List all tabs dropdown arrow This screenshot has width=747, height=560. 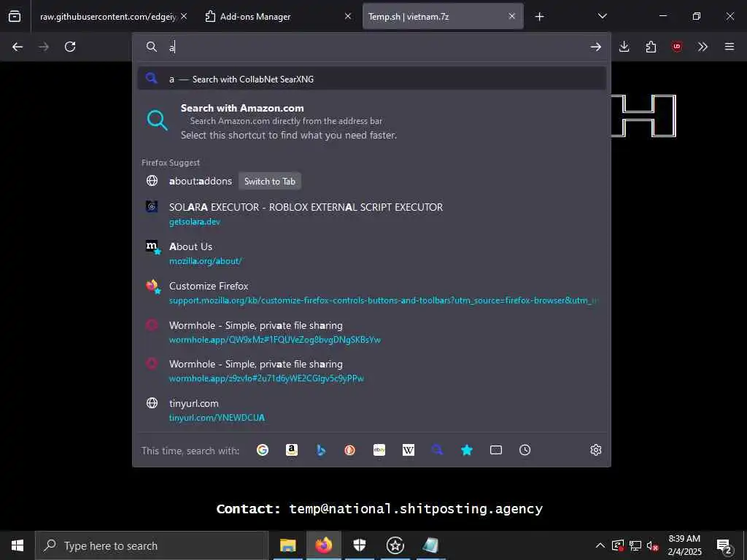602,16
